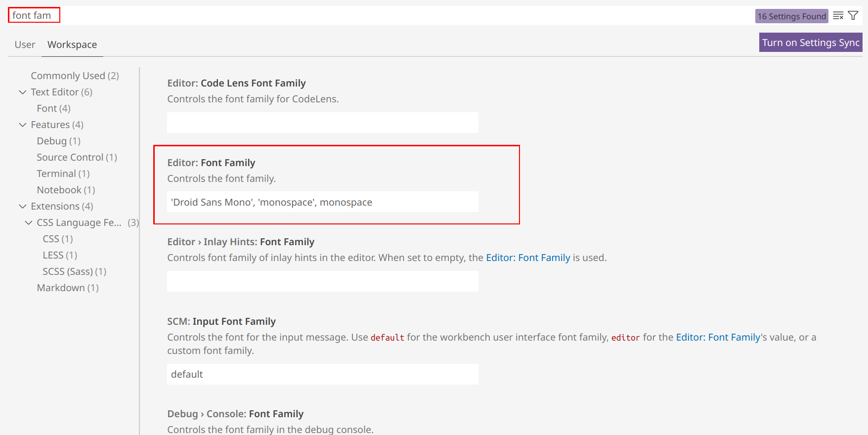The width and height of the screenshot is (868, 435).
Task: Collapse the Features tree section
Action: 23,125
